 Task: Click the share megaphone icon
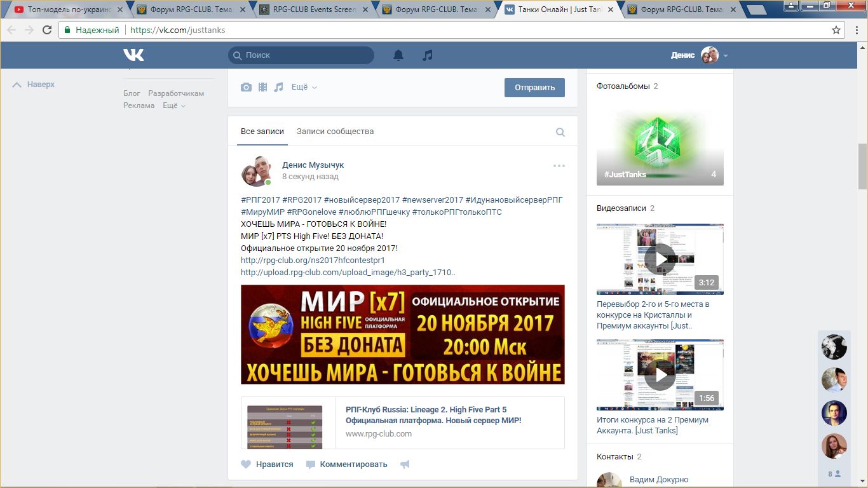[x=405, y=464]
